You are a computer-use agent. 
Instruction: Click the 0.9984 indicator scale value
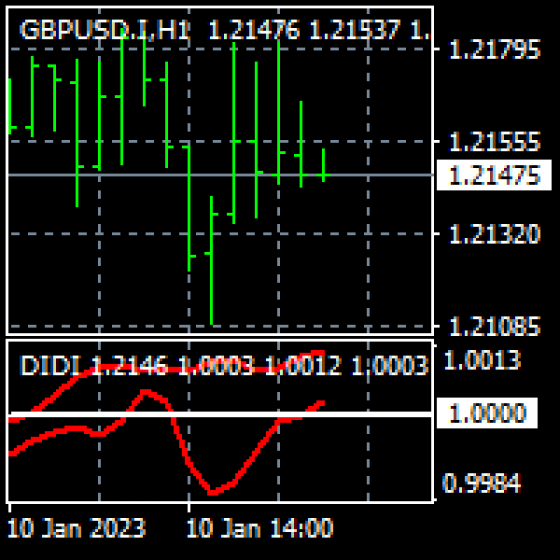[482, 483]
